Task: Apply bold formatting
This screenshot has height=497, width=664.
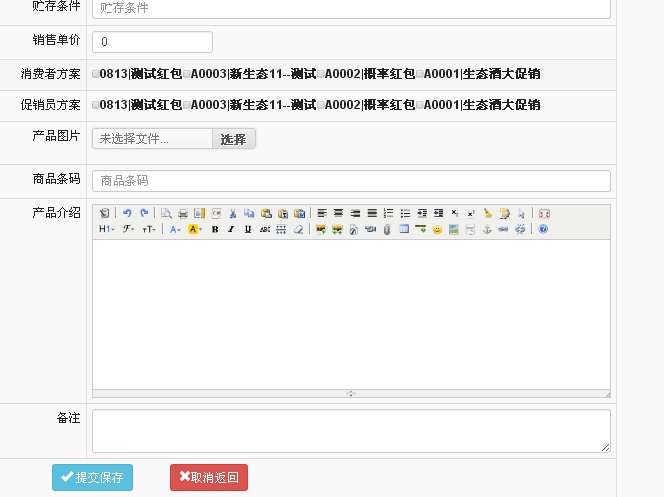Action: (215, 229)
